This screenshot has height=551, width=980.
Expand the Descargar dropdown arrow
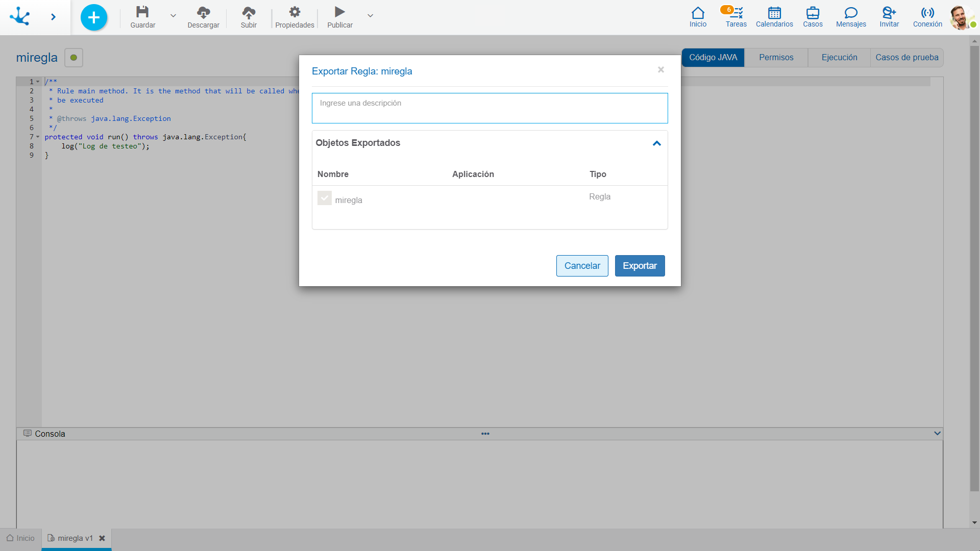[174, 15]
